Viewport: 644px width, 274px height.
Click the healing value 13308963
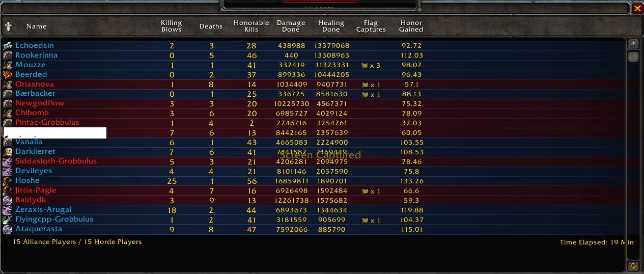(331, 56)
